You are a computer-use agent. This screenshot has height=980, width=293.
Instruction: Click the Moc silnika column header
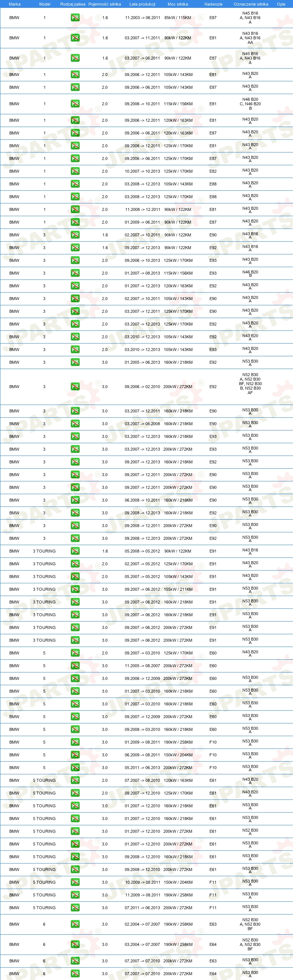click(178, 4)
